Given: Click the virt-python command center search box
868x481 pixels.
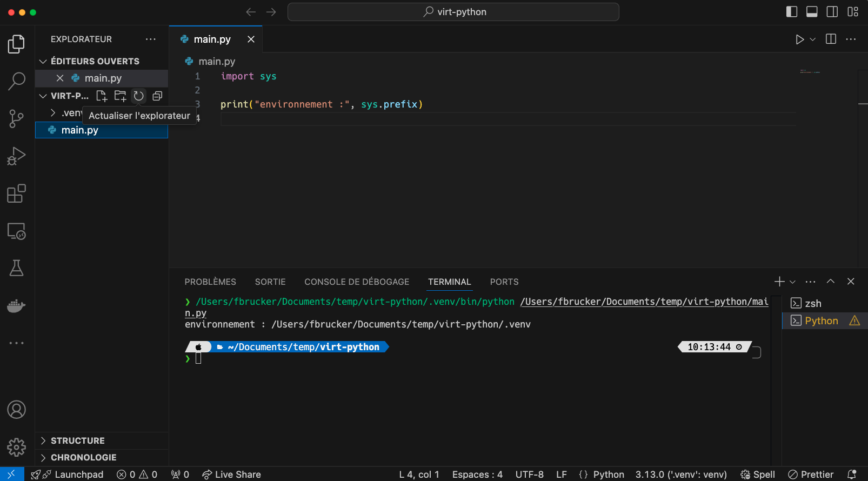Looking at the screenshot, I should coord(453,12).
